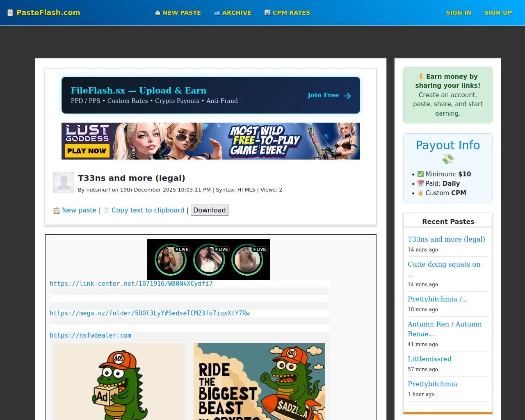Click the Payout Info heading
The image size is (525, 420).
click(448, 145)
